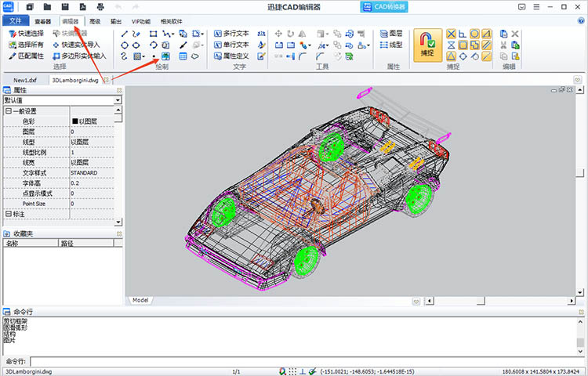588x376 pixels.
Task: Open the polyline tool dropdown arrow
Action: click(172, 34)
